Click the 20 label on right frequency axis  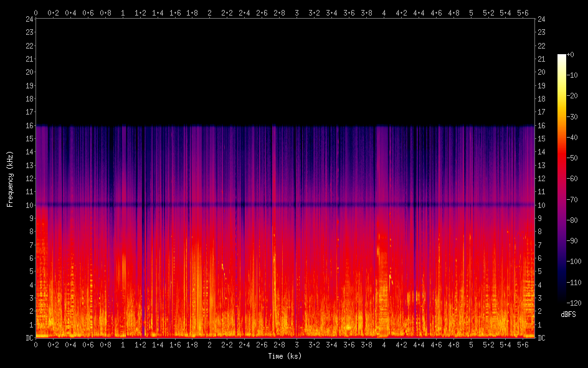pos(541,72)
